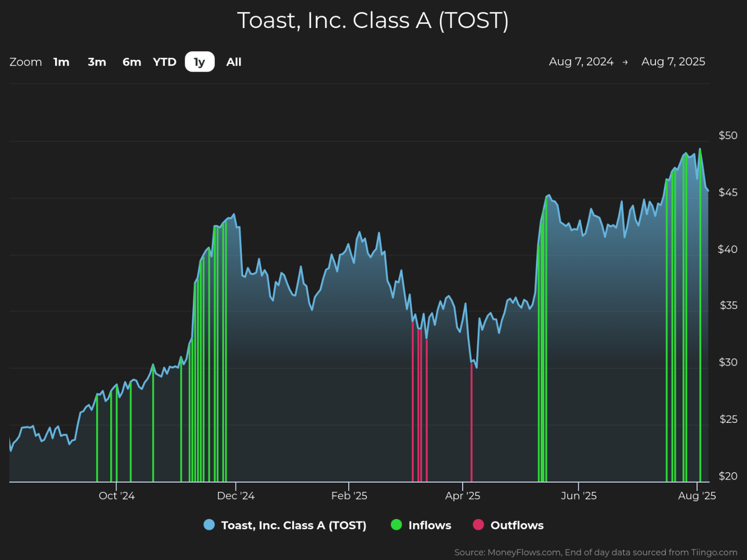Click the Oct '24 axis label
Screen dimensions: 747x560
pyautogui.click(x=116, y=496)
